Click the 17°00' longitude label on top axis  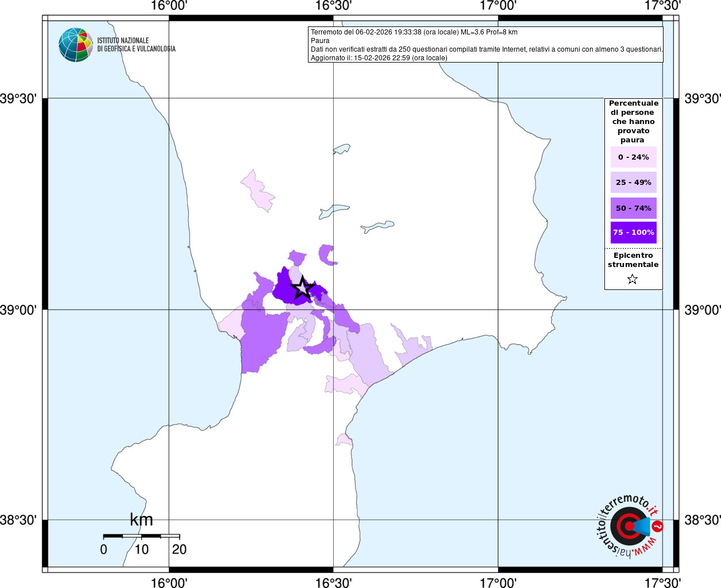pyautogui.click(x=498, y=6)
